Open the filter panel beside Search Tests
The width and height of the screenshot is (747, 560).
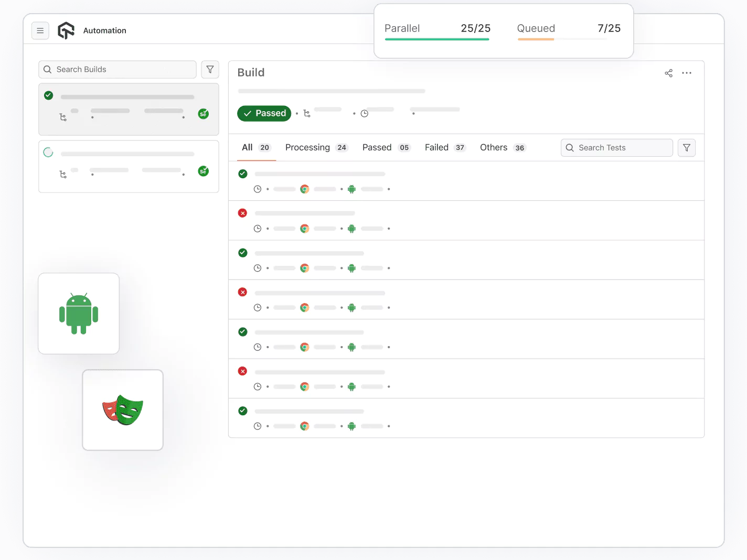click(687, 147)
